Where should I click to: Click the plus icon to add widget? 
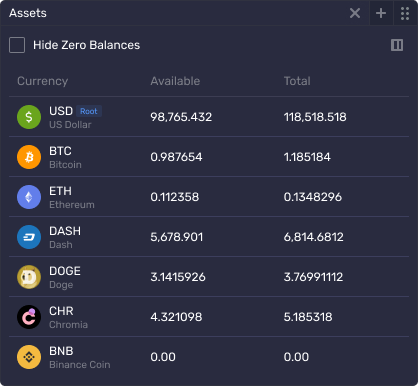point(381,13)
